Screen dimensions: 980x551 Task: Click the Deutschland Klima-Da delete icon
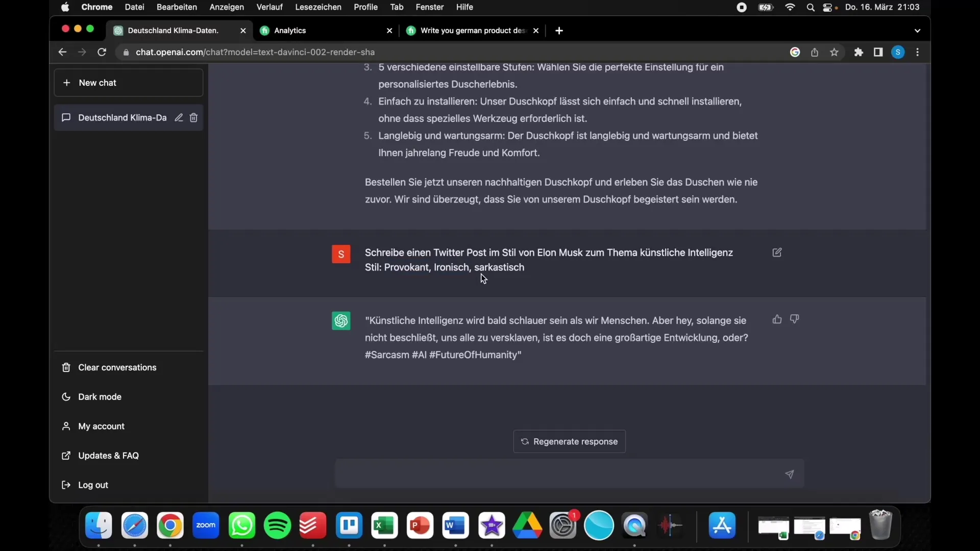(193, 118)
